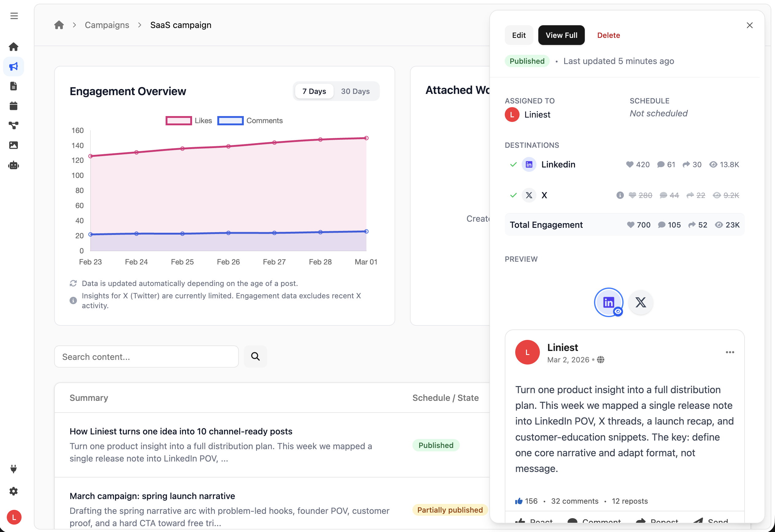Open the workflow nodes sidebar icon
Screen dimensions: 775x532
(14, 125)
